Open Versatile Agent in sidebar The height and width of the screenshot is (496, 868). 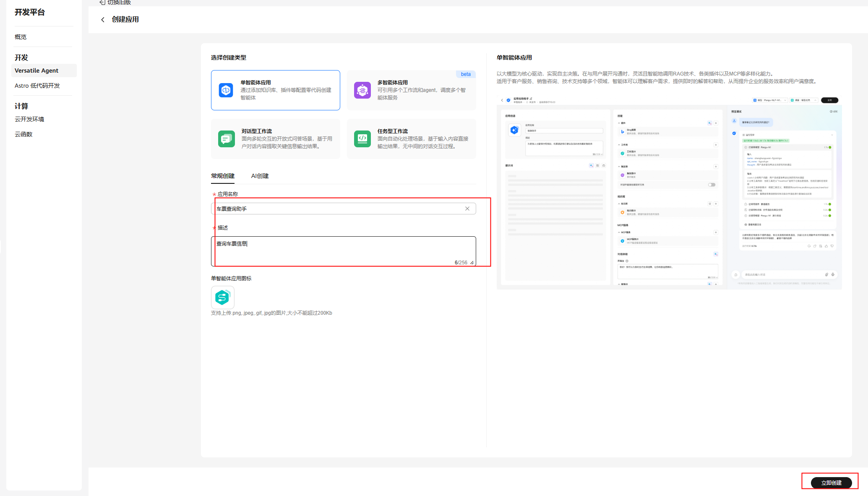[36, 70]
